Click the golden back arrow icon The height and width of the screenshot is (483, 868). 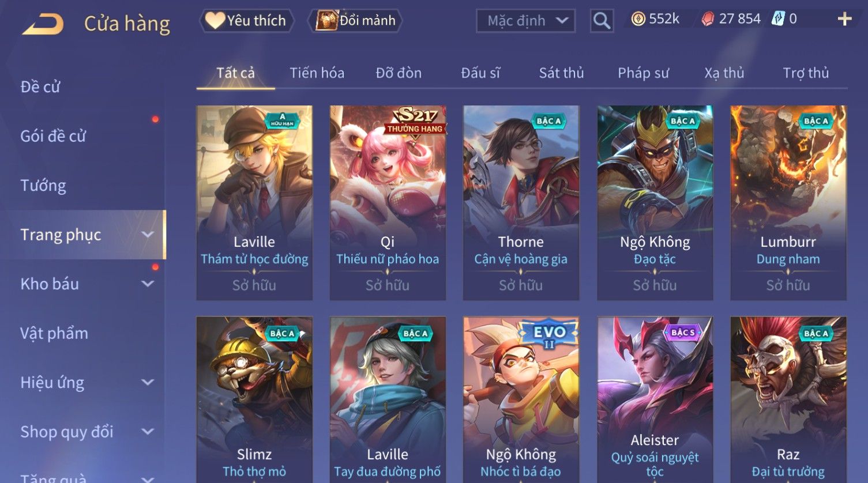[43, 24]
